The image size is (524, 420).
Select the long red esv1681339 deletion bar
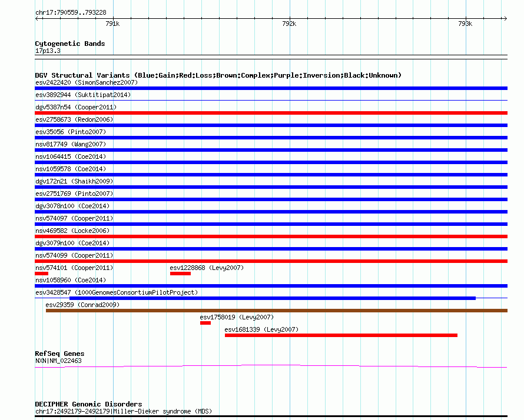(x=341, y=335)
